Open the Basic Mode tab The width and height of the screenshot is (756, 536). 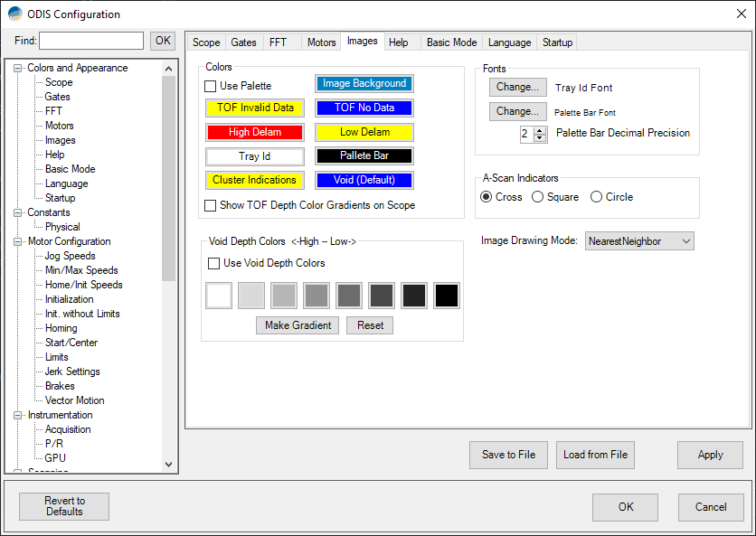pos(451,42)
